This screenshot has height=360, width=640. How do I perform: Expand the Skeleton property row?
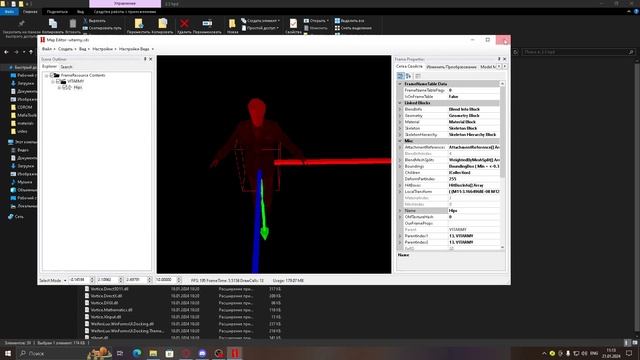click(400, 128)
